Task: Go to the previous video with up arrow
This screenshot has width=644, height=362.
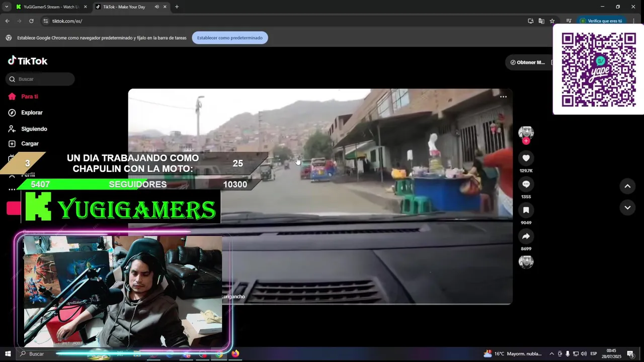Action: [x=627, y=186]
